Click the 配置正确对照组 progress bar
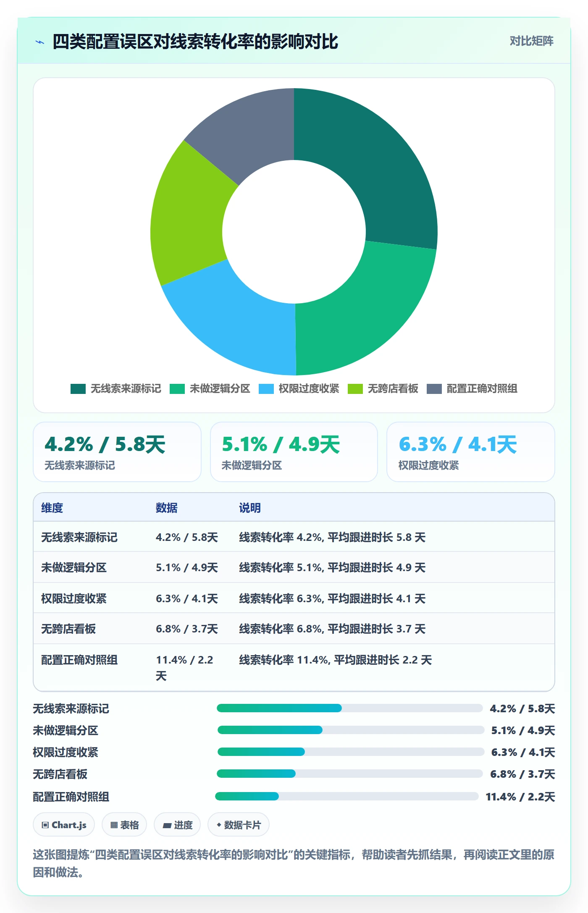The width and height of the screenshot is (588, 913). point(347,797)
